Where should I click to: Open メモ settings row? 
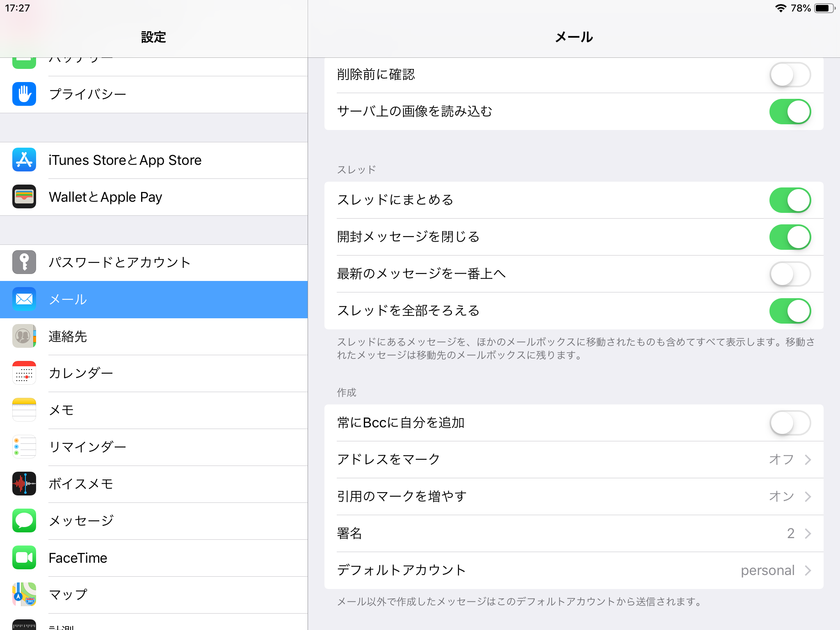pyautogui.click(x=154, y=411)
